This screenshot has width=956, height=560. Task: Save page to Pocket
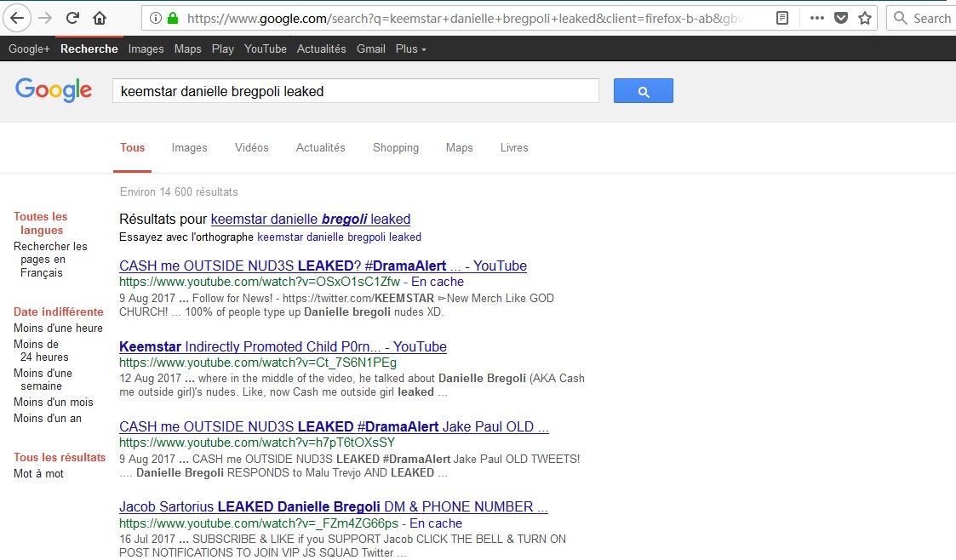[841, 18]
